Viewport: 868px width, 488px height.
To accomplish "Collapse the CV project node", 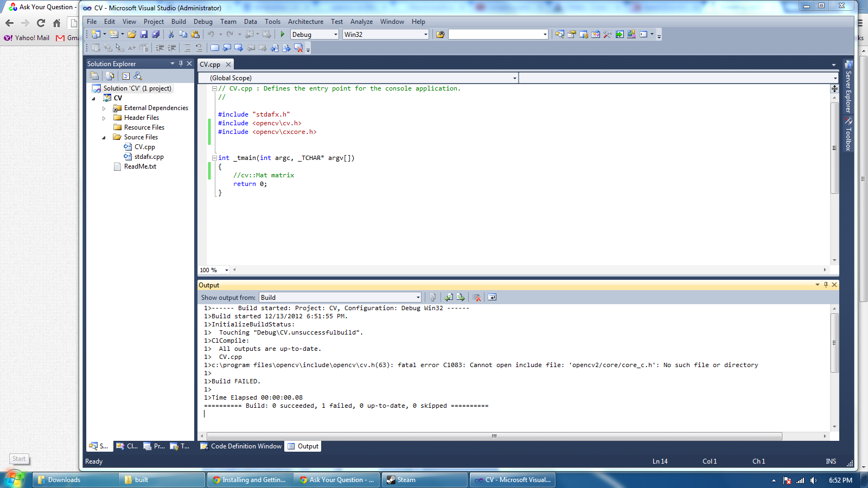I will 94,99.
